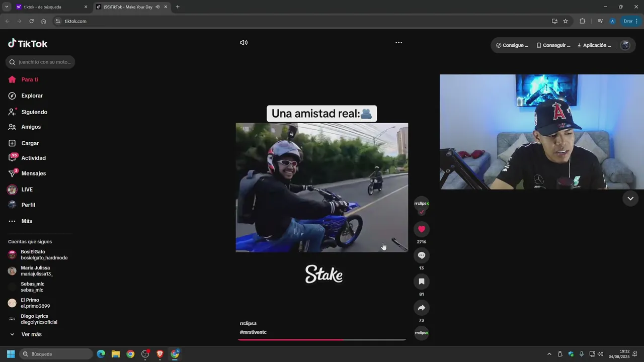Open profile avatar in the top-right pill
Image resolution: width=644 pixels, height=362 pixels.
pyautogui.click(x=625, y=45)
